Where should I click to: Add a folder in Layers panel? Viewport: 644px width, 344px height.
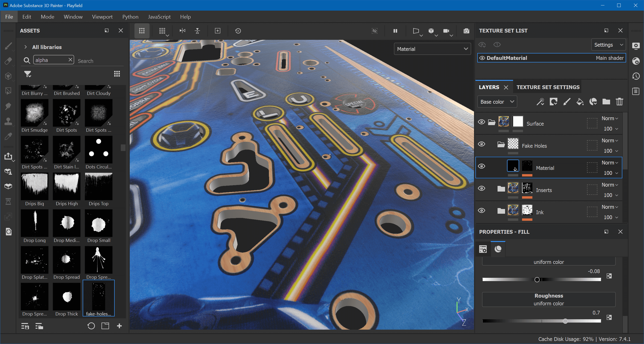(606, 102)
